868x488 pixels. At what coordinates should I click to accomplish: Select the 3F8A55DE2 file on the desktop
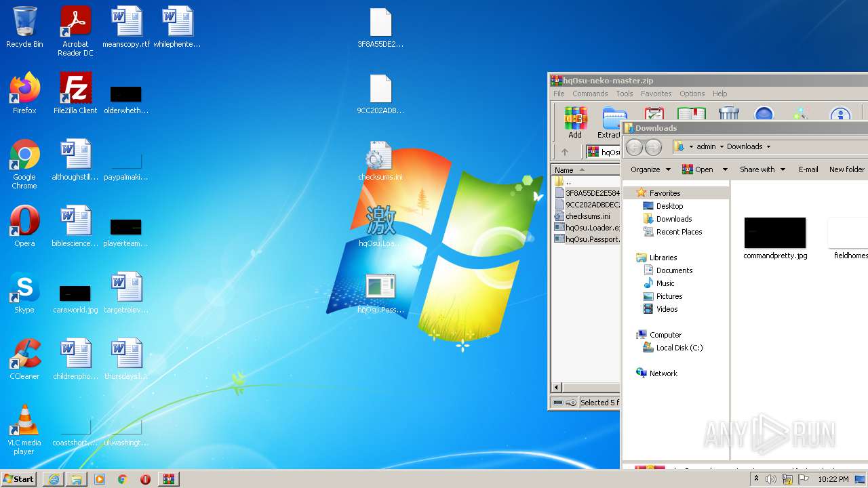click(x=380, y=28)
